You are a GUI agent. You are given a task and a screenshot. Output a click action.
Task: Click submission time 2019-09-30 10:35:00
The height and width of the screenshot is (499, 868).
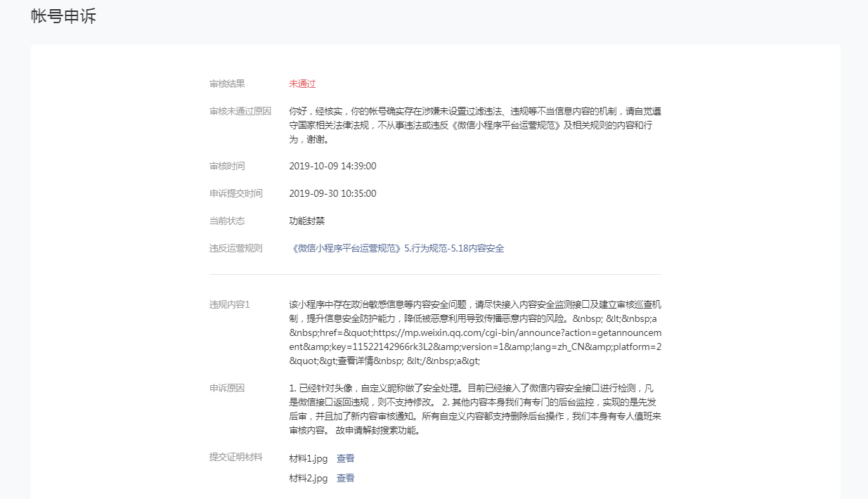coord(332,193)
